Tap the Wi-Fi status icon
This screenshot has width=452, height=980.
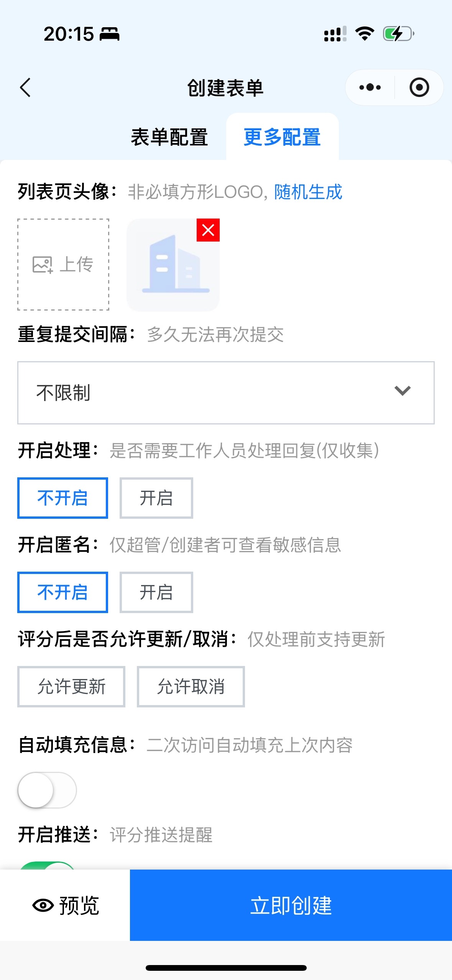365,34
